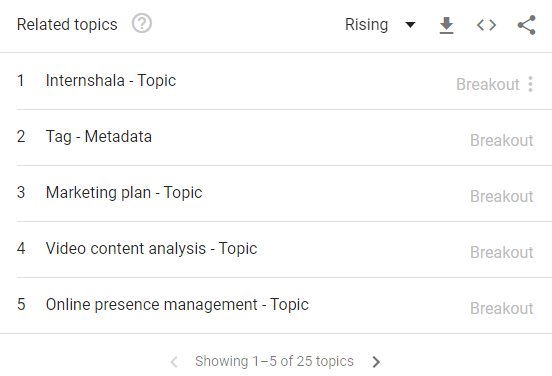
Task: Open the embed code icon
Action: coord(486,25)
